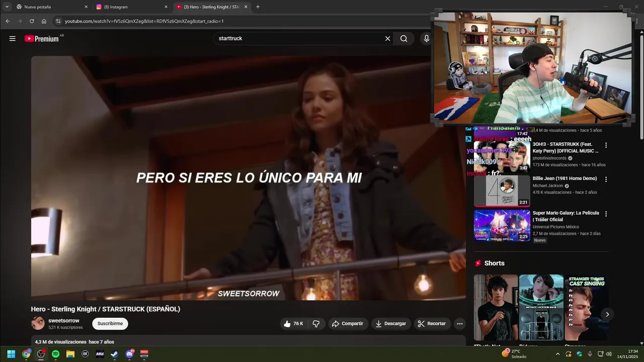Start voice search with the microphone icon

click(427, 39)
